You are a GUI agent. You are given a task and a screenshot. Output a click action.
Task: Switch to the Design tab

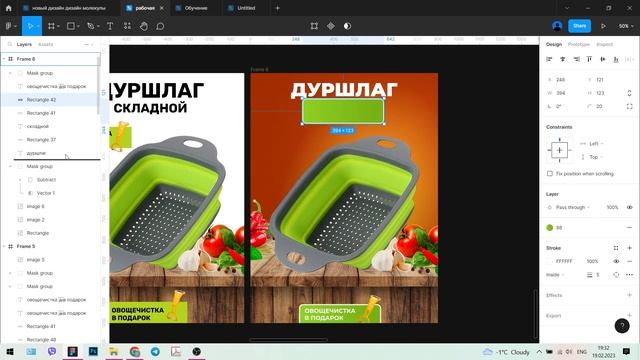pyautogui.click(x=554, y=44)
